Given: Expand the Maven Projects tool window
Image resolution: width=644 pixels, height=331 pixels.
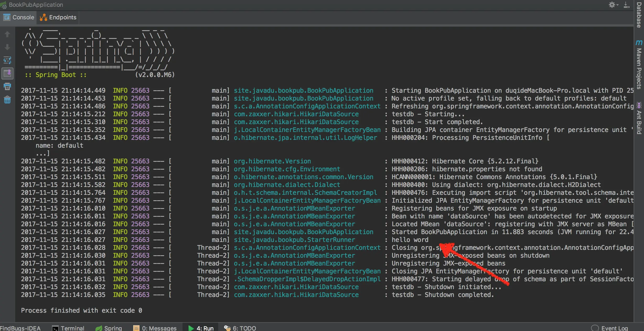Looking at the screenshot, I should [639, 65].
